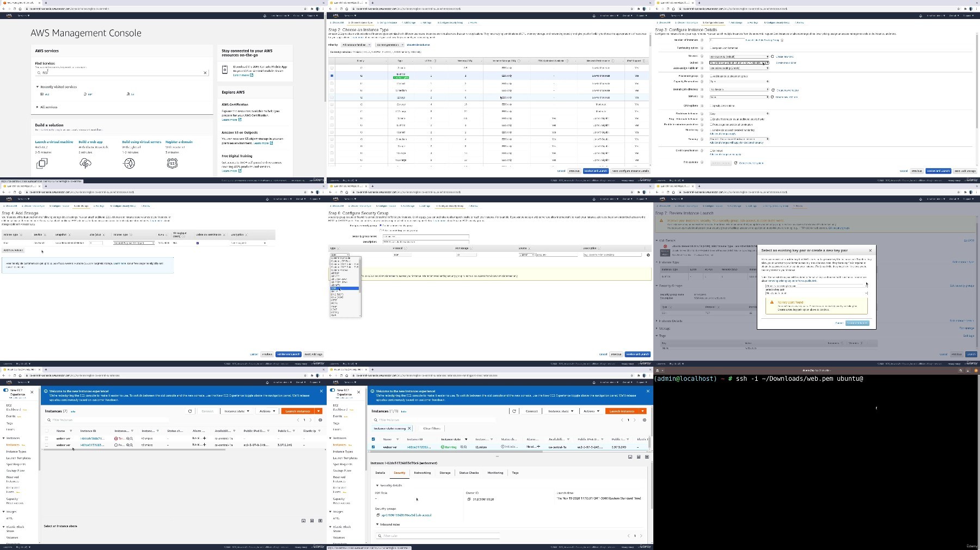Switch to Monitoring tab of the instance
Screen dimensions: 980x550
[495, 473]
